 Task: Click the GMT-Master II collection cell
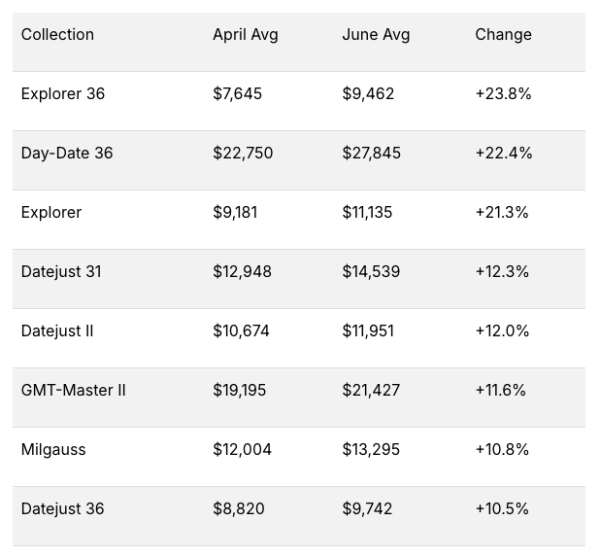click(73, 390)
